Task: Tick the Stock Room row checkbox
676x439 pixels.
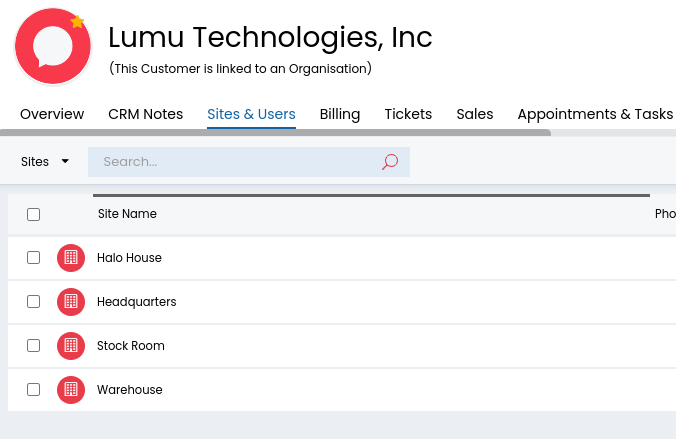Action: coord(33,346)
